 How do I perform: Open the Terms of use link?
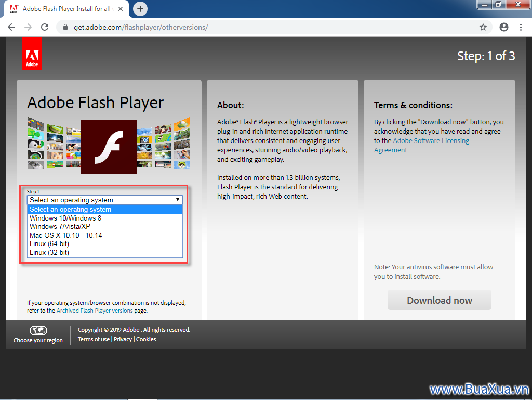tap(94, 339)
